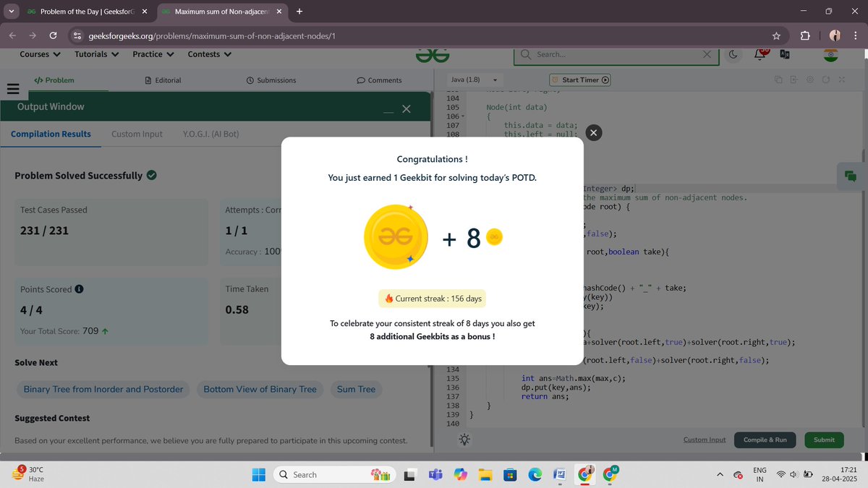This screenshot has width=868, height=488.
Task: Click the green Submit button
Action: (x=824, y=440)
